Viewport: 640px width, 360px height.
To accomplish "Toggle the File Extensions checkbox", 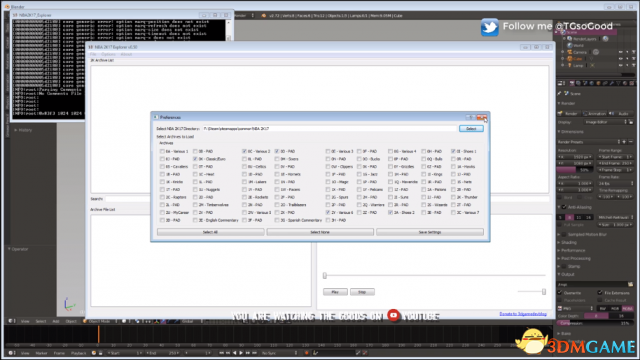I will pyautogui.click(x=600, y=293).
